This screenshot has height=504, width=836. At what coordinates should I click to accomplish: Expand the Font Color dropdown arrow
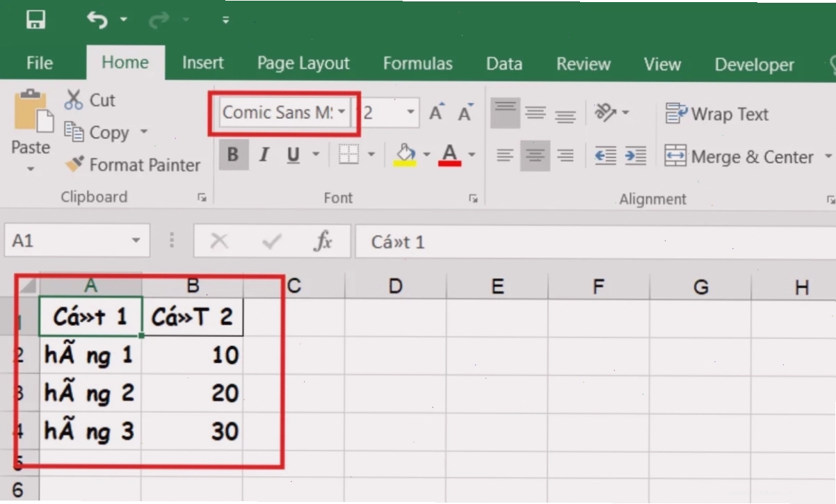472,154
